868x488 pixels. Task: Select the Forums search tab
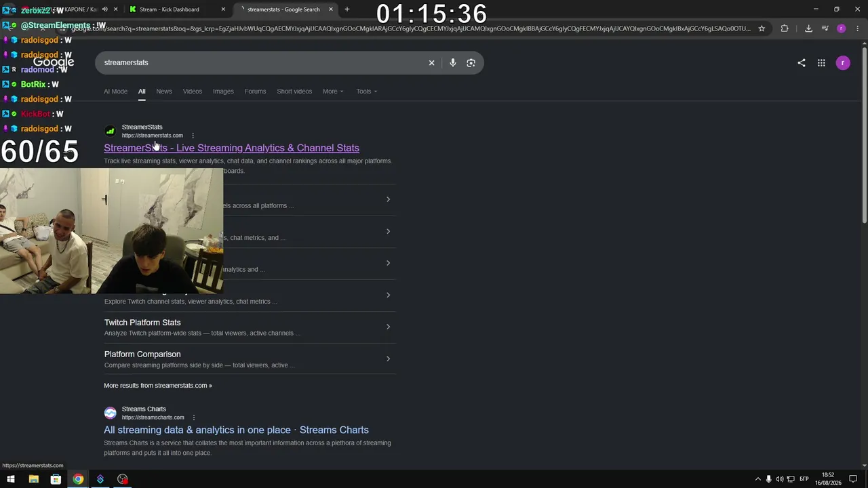click(255, 91)
